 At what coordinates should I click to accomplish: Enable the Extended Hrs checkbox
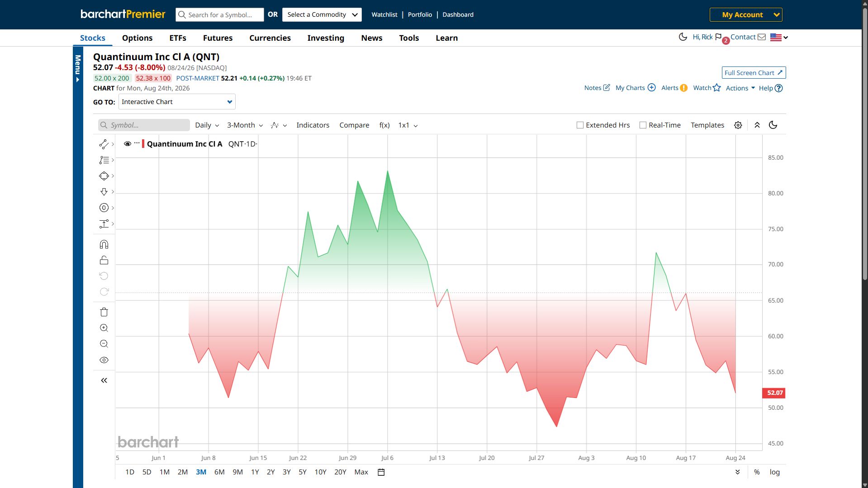pos(580,125)
